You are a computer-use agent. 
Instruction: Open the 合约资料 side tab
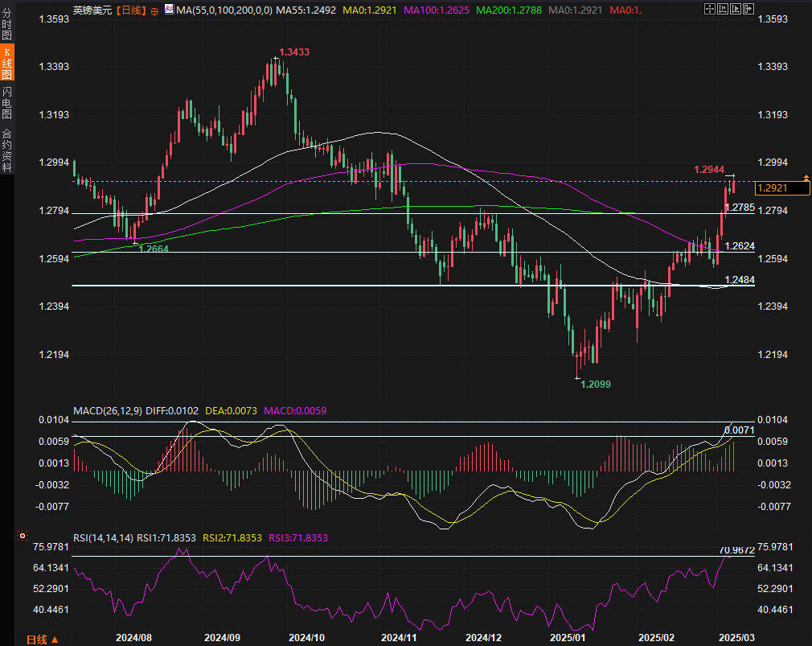(6, 150)
